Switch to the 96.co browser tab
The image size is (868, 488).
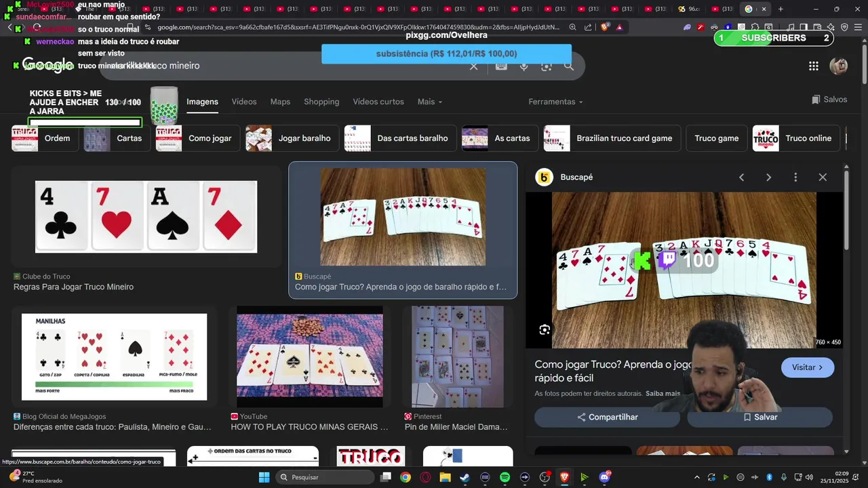[690, 9]
